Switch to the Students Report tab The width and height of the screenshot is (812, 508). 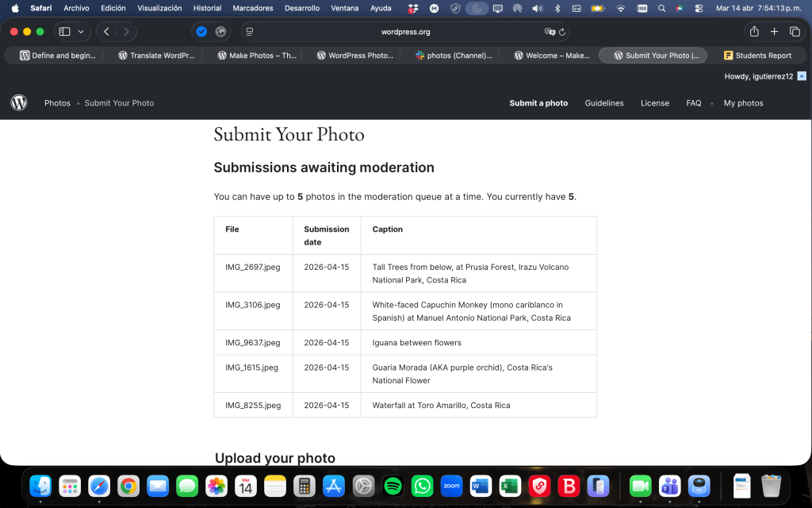(757, 56)
